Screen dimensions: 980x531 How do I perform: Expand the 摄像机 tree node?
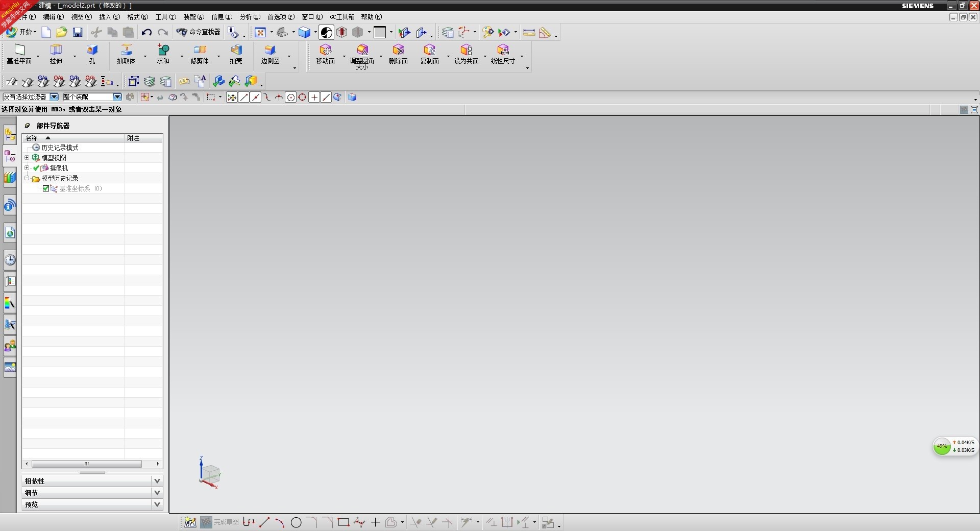click(x=27, y=168)
